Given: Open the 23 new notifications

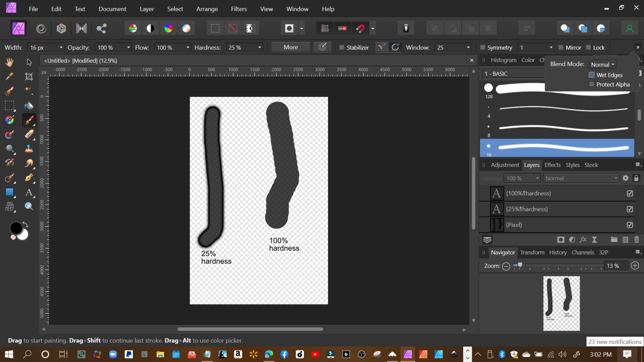Looking at the screenshot, I should [x=615, y=341].
